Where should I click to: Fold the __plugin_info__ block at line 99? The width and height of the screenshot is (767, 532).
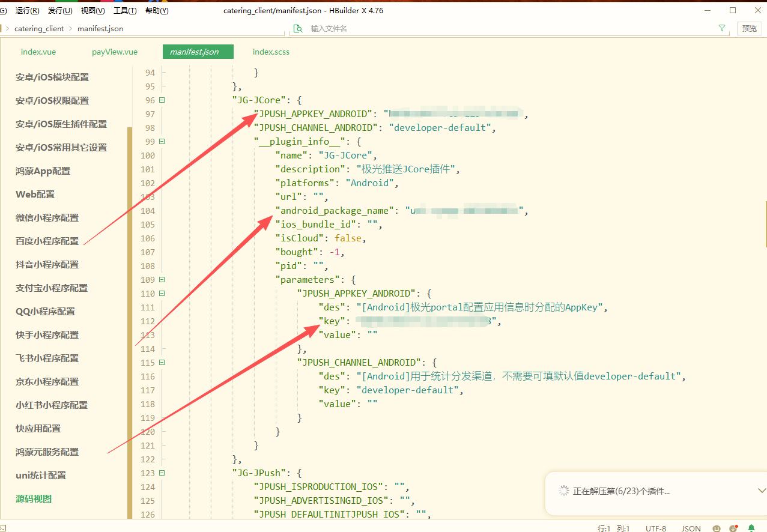(162, 142)
